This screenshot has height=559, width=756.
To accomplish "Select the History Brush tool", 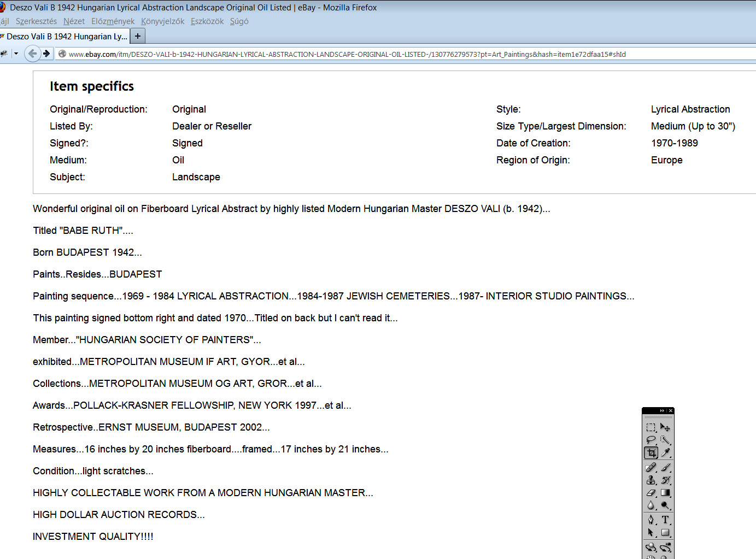I will tap(665, 480).
